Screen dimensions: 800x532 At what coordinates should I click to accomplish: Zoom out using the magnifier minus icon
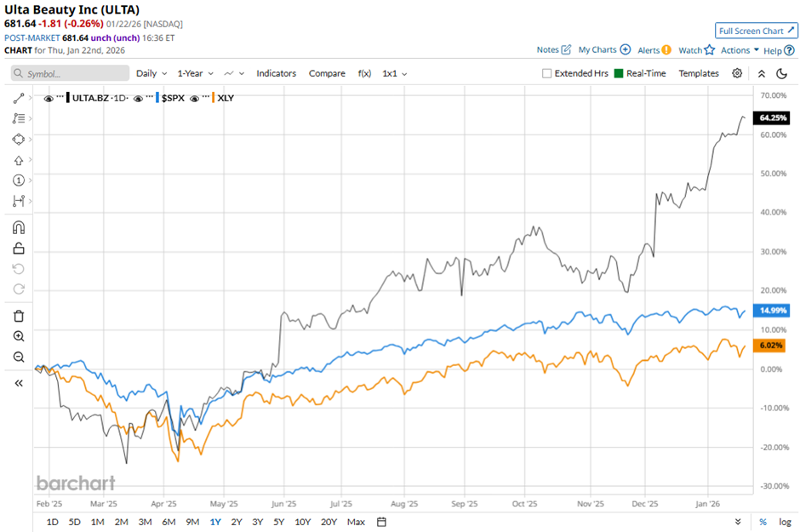[19, 357]
